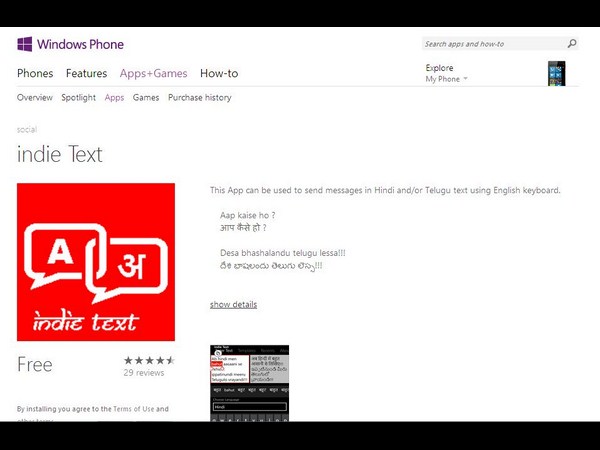Click the search magnifier icon

coord(572,44)
